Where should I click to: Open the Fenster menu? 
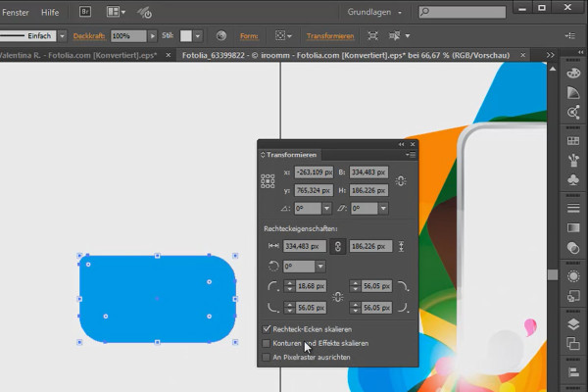click(15, 13)
